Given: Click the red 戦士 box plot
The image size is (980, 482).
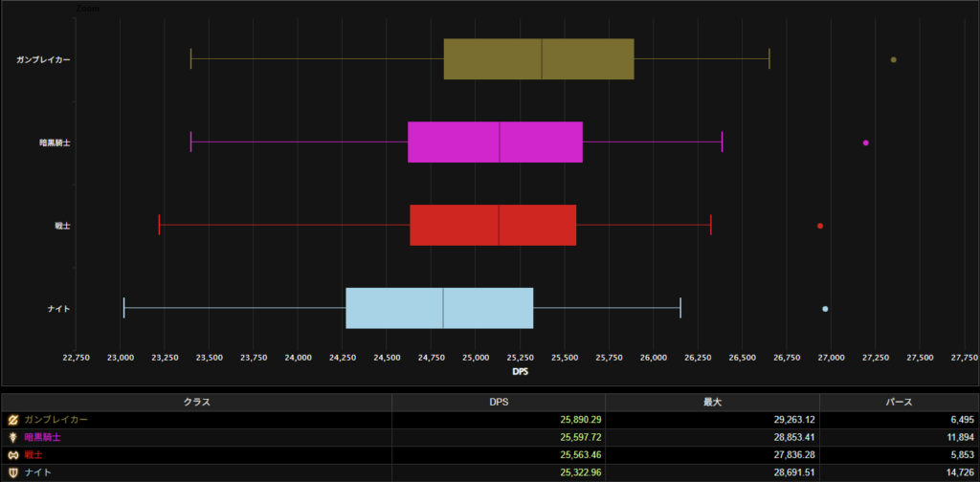Looking at the screenshot, I should point(493,226).
